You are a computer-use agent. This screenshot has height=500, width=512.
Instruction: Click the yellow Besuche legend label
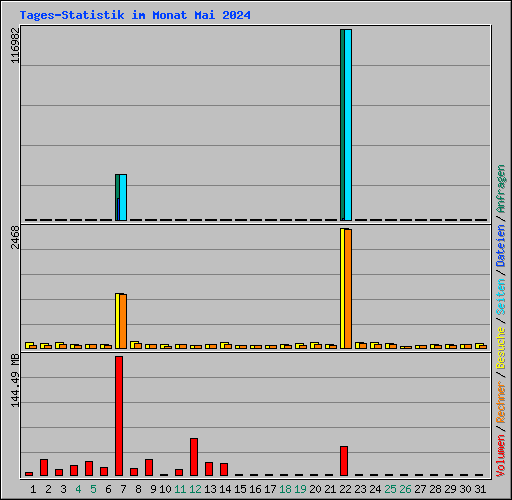(x=501, y=347)
